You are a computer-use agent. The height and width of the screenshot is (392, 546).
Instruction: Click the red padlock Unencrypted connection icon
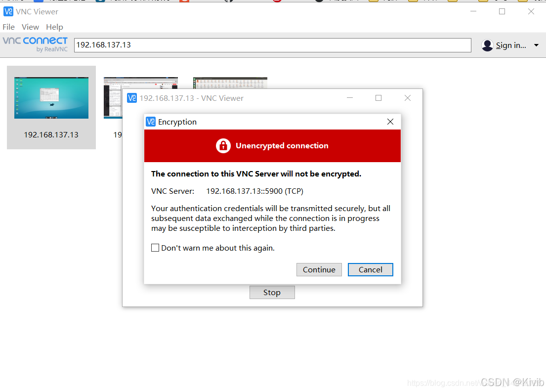(223, 146)
